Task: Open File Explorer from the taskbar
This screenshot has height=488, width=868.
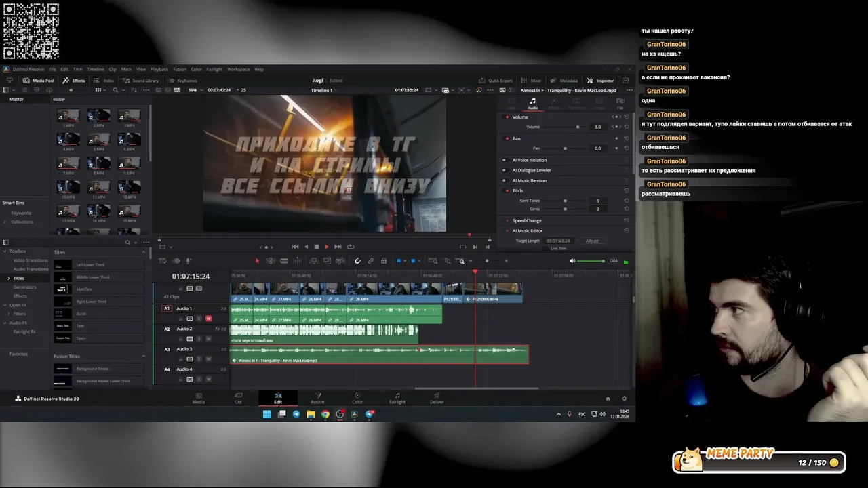Action: coord(311,414)
